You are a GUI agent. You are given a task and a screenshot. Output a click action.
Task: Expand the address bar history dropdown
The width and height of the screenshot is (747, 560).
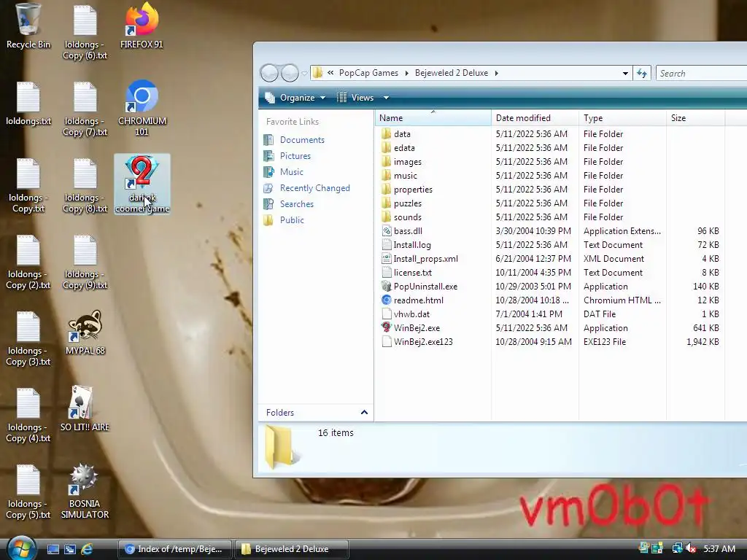[x=625, y=73]
